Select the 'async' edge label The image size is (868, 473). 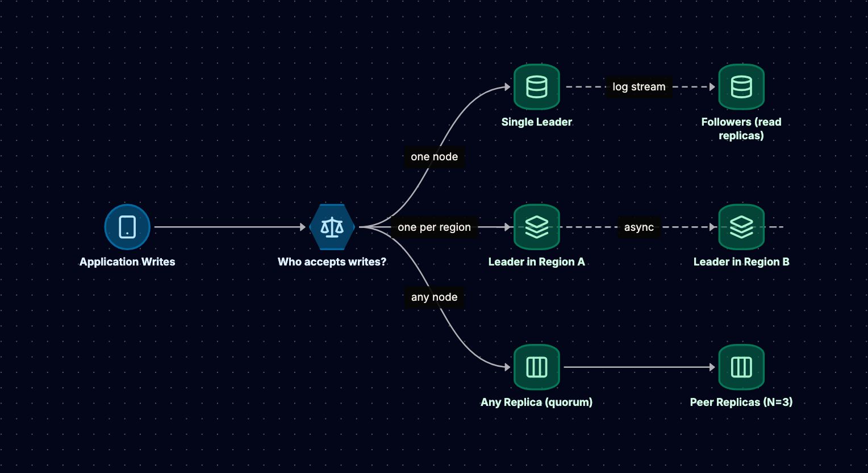(x=639, y=227)
